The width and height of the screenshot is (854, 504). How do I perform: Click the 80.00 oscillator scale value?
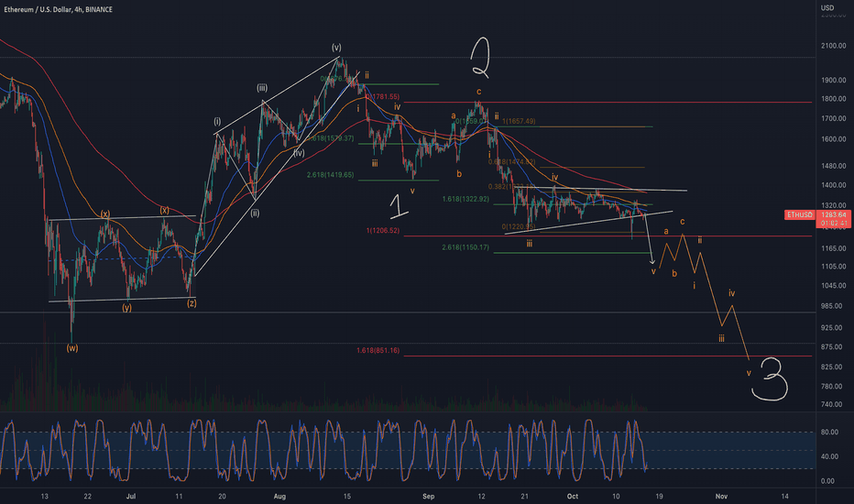829,433
